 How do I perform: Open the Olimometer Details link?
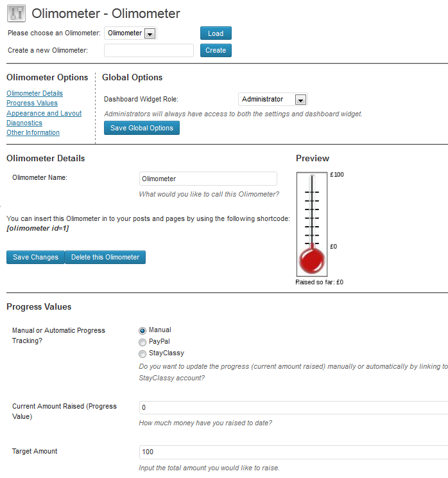(x=35, y=93)
